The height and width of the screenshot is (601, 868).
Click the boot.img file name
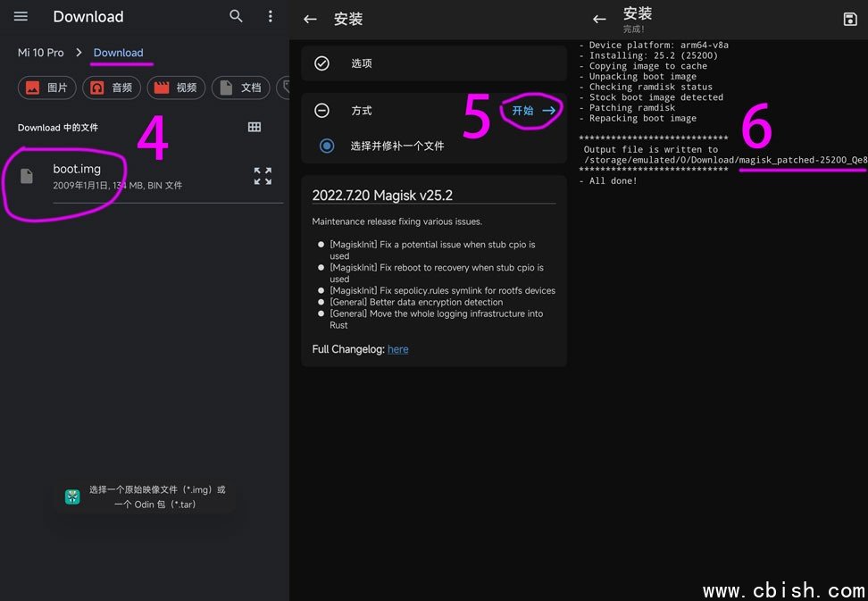pyautogui.click(x=77, y=169)
